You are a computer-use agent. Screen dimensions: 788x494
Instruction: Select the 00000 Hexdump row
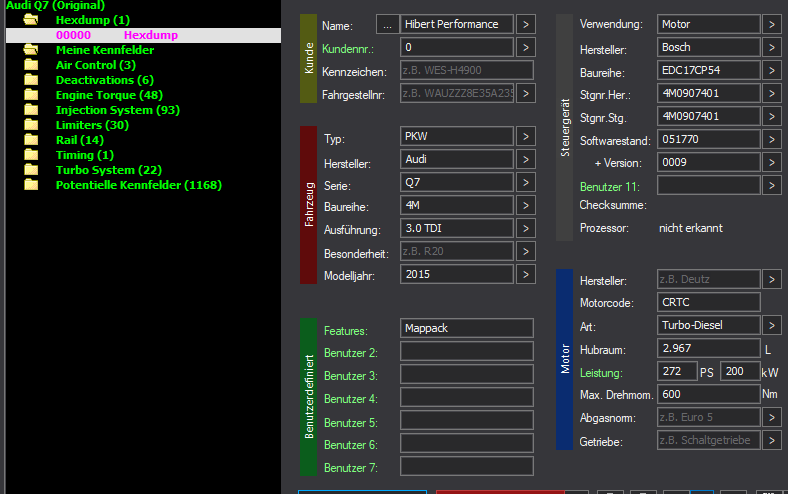[143, 35]
